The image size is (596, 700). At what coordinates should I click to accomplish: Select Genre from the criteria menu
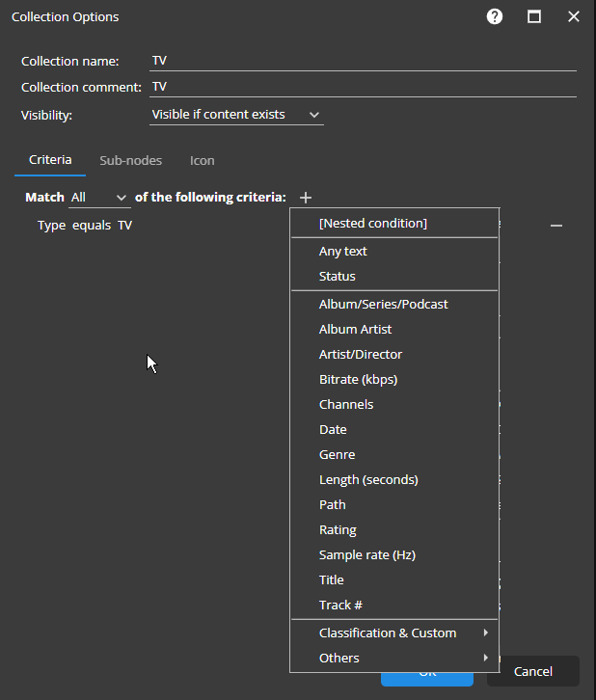337,454
